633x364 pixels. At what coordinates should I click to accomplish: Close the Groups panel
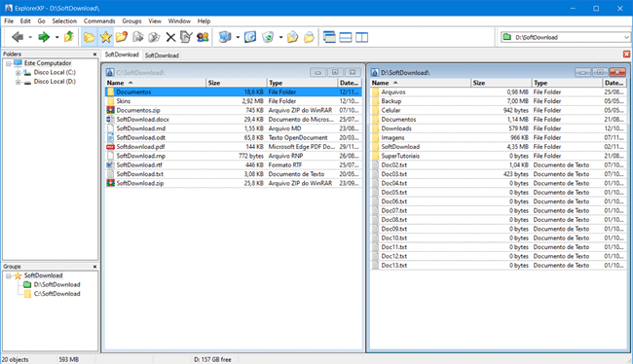pos(94,267)
